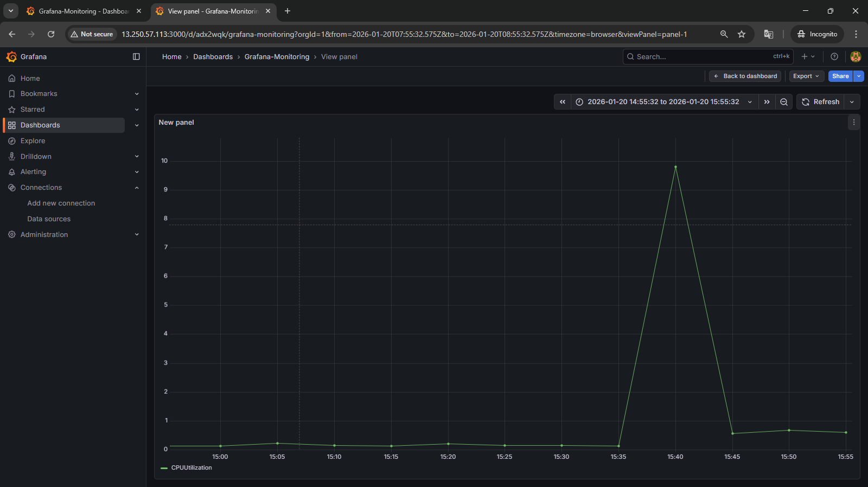Open Dashboards in the sidebar
868x487 pixels.
pos(40,125)
